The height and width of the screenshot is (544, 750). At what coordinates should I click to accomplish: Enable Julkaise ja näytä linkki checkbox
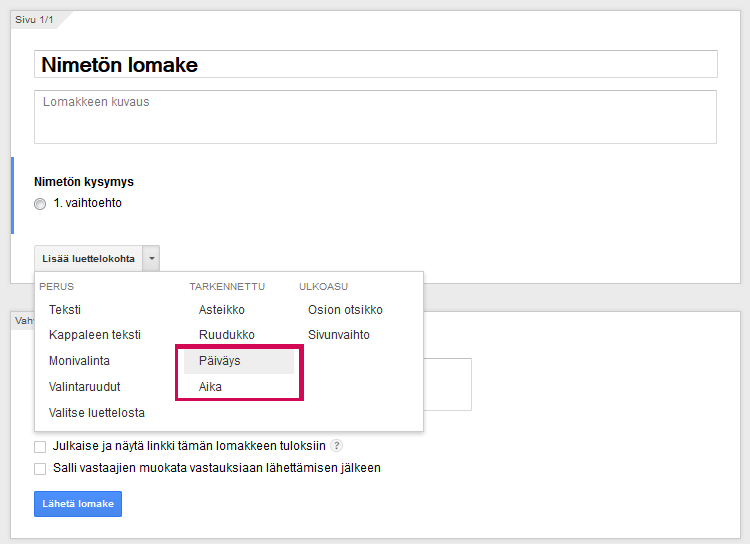[40, 446]
